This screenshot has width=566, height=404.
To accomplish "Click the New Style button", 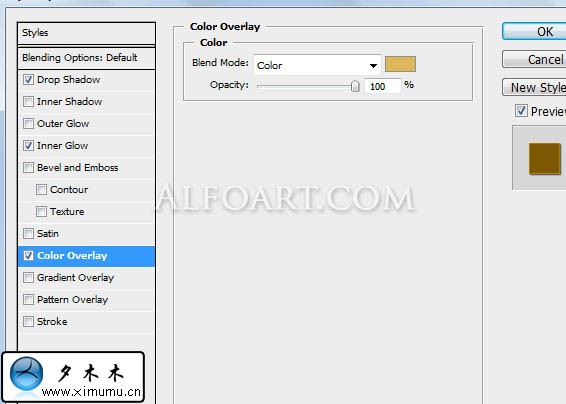I will pyautogui.click(x=534, y=87).
